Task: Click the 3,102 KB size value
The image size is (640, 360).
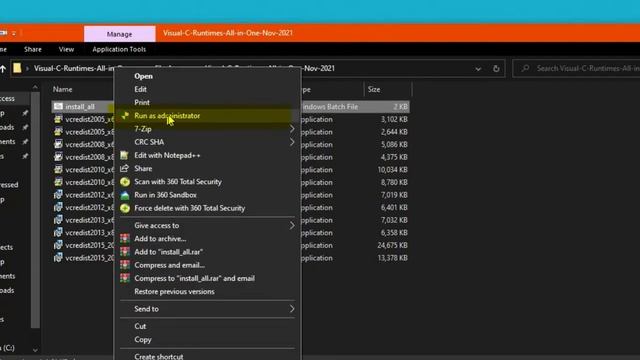Action: click(x=394, y=120)
